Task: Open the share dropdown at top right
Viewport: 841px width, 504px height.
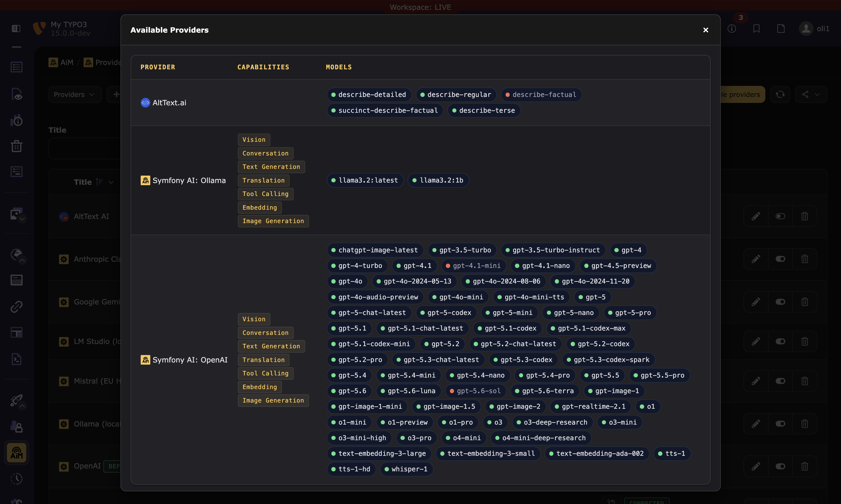Action: [811, 95]
